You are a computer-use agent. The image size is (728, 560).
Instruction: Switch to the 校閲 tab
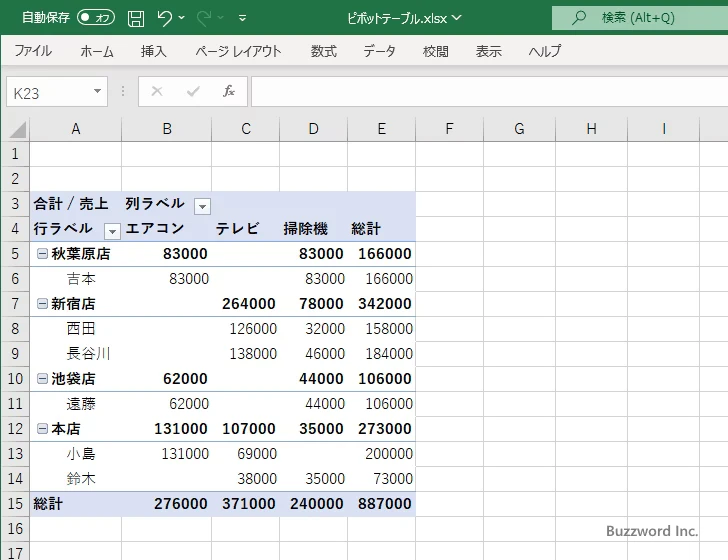[x=436, y=51]
